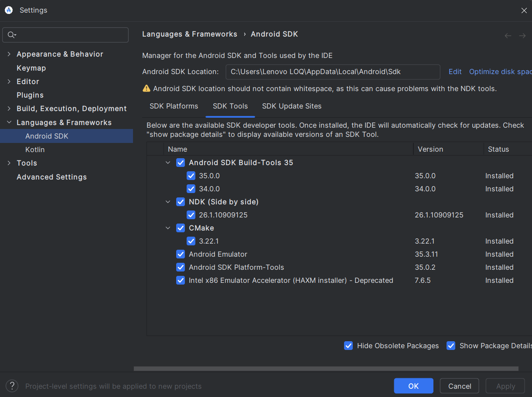Collapse the NDK (Side by side) group
Viewport: 532px width, 397px height.
pyautogui.click(x=168, y=202)
